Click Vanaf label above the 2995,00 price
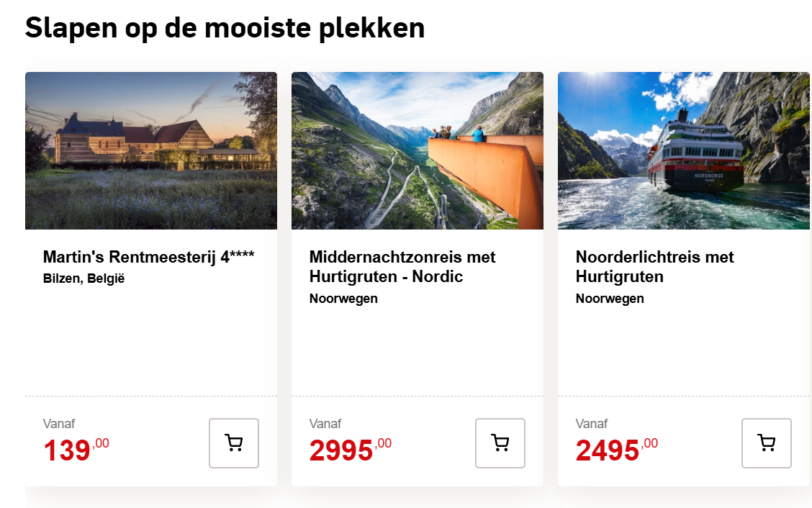 (325, 424)
